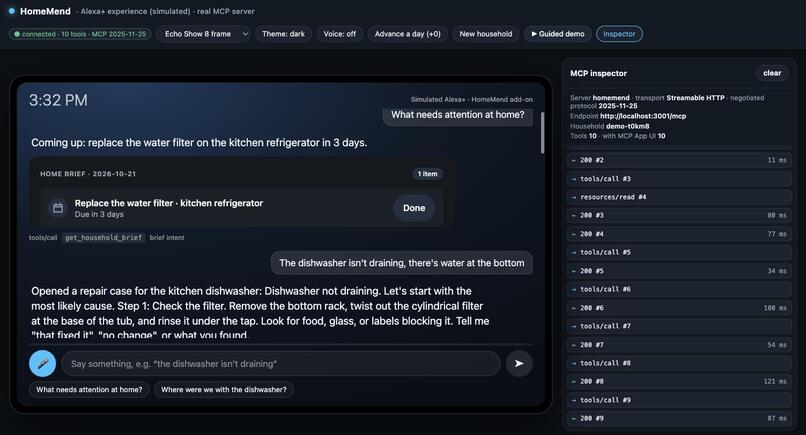Expand log row tools/call #6
The width and height of the screenshot is (806, 435).
click(679, 289)
